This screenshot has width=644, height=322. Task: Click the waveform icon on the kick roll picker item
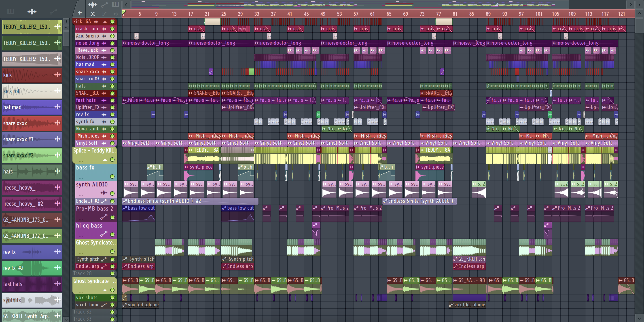tap(57, 91)
